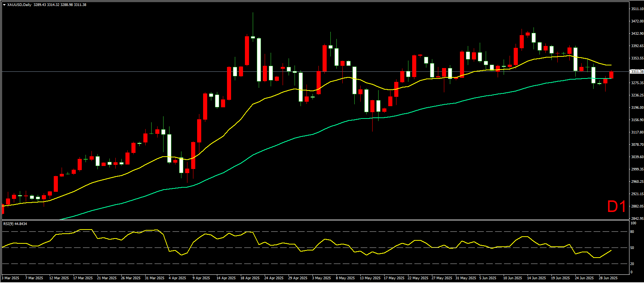Click the 3511.10 price scale label
Screen dimensions: 644x283
tap(637, 9)
